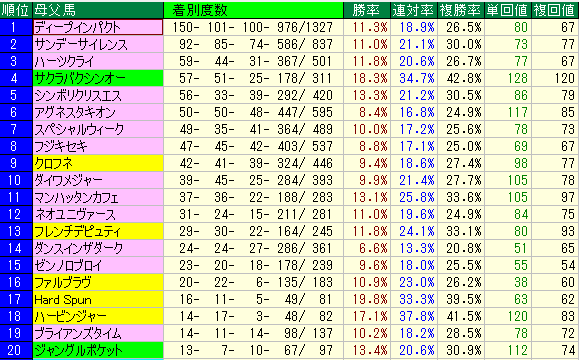Select the フジキセキ name cell
The height and width of the screenshot is (360, 579).
[x=98, y=146]
